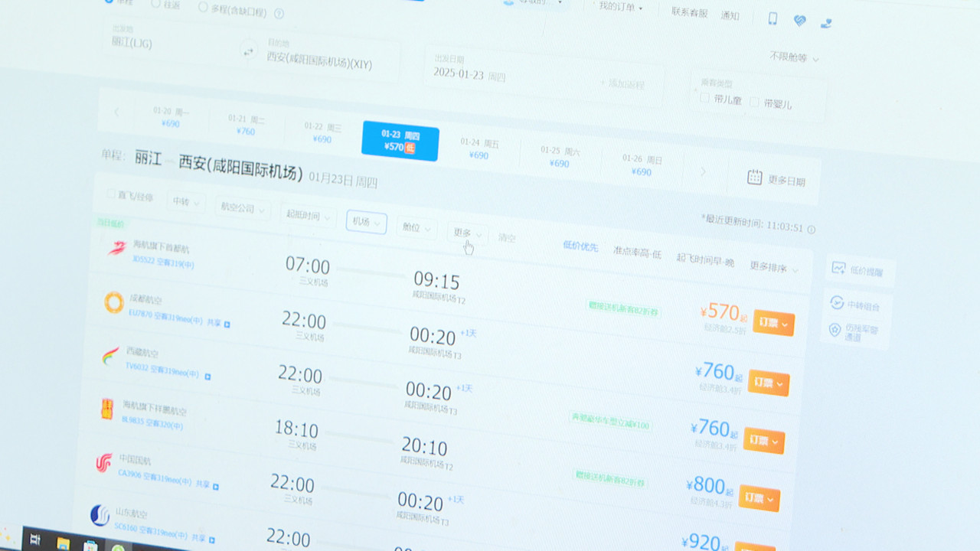Click 清空 to clear filters
980x551 pixels.
(x=507, y=238)
